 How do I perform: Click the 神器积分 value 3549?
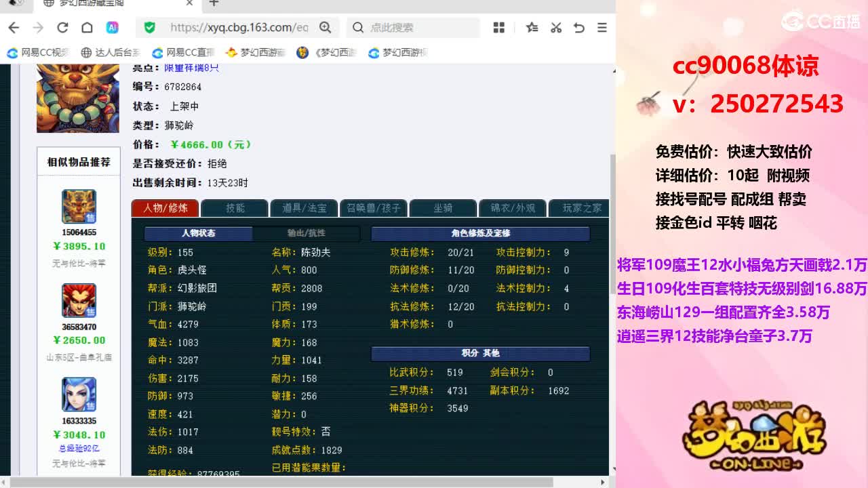tap(458, 409)
